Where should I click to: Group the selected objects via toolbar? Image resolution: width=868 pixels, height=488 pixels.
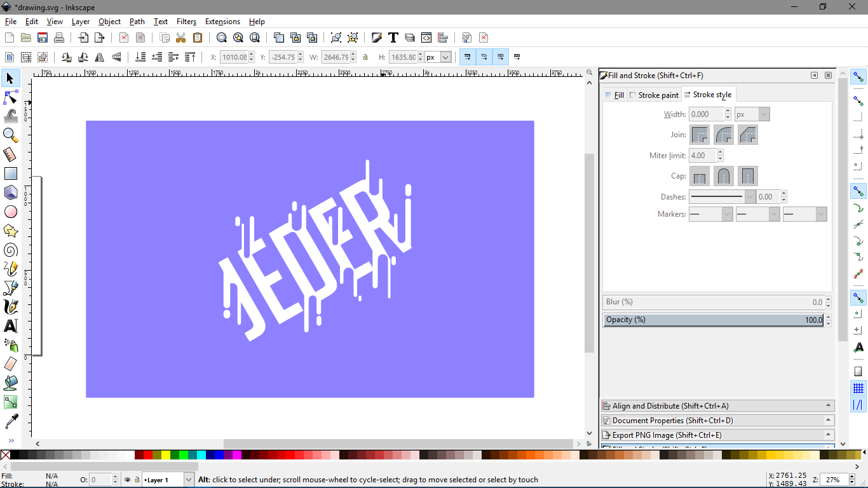[x=336, y=37]
